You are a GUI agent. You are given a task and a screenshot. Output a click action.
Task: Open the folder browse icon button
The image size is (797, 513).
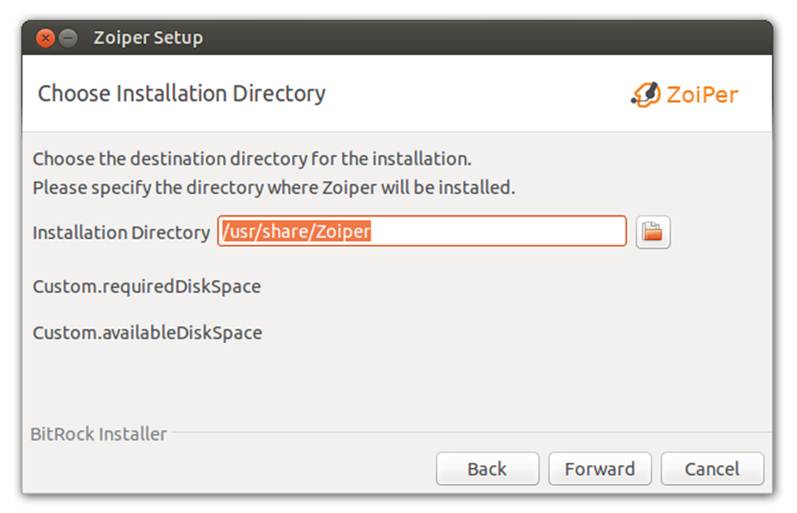(653, 232)
